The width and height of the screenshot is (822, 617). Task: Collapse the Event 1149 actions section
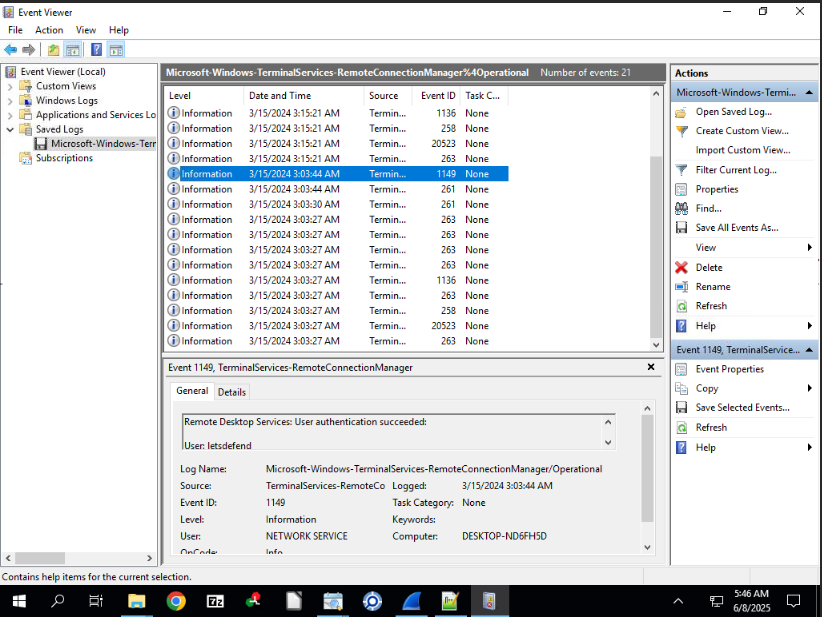coord(809,350)
